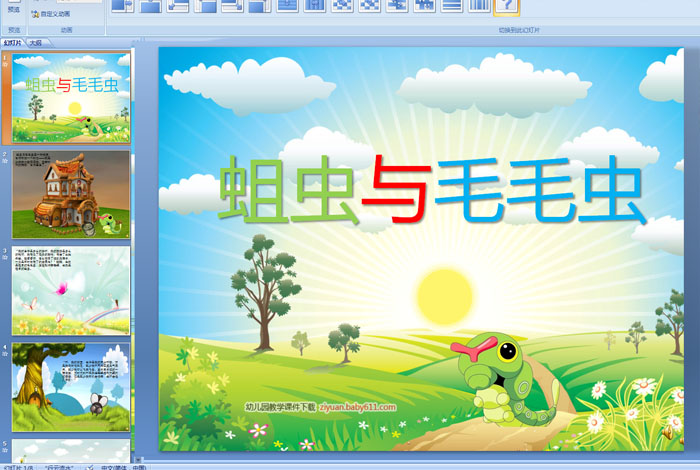Viewport: 700px width, 470px height.
Task: Select slide 1 thumbnail with the title 蛆虫与毛毛虫
Action: point(71,98)
